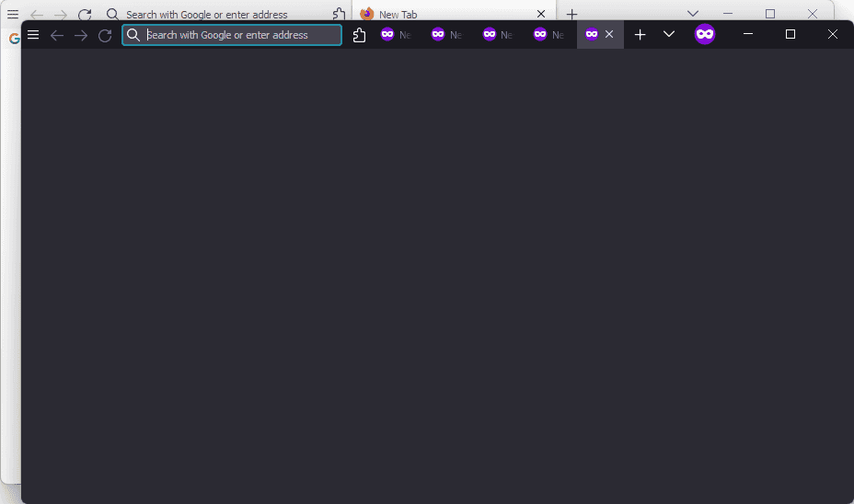Go forward in the private window
Image resolution: width=854 pixels, height=504 pixels.
81,35
